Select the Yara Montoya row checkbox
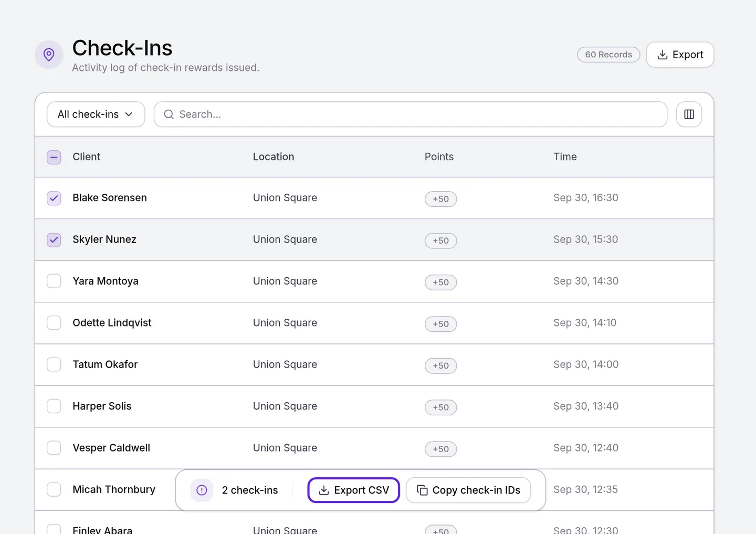Image resolution: width=756 pixels, height=534 pixels. pos(54,281)
